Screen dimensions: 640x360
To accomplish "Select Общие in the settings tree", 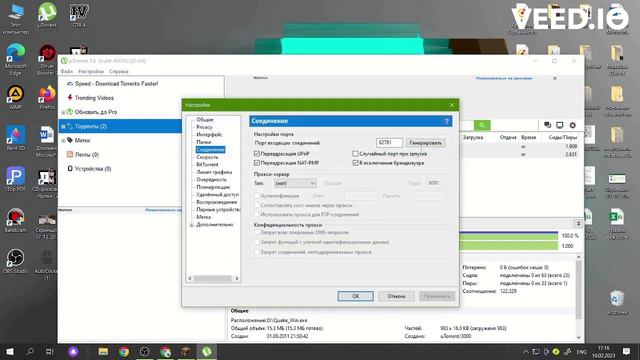I will coord(205,120).
